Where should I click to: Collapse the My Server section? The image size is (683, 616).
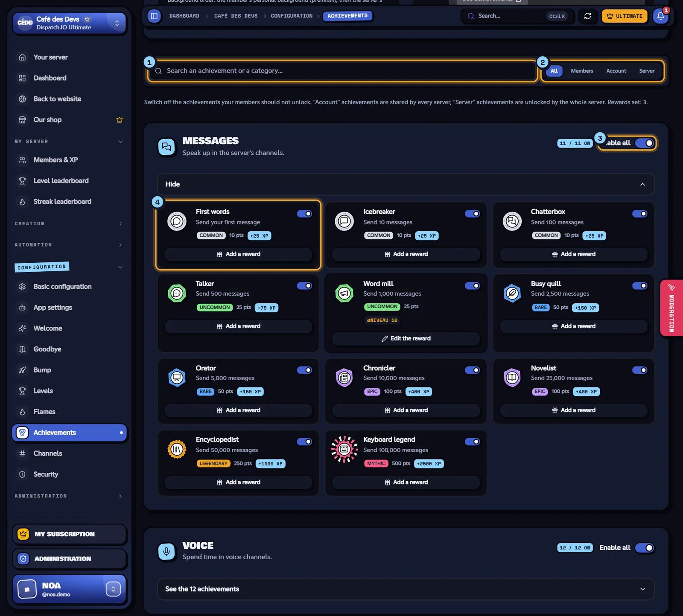pos(69,142)
